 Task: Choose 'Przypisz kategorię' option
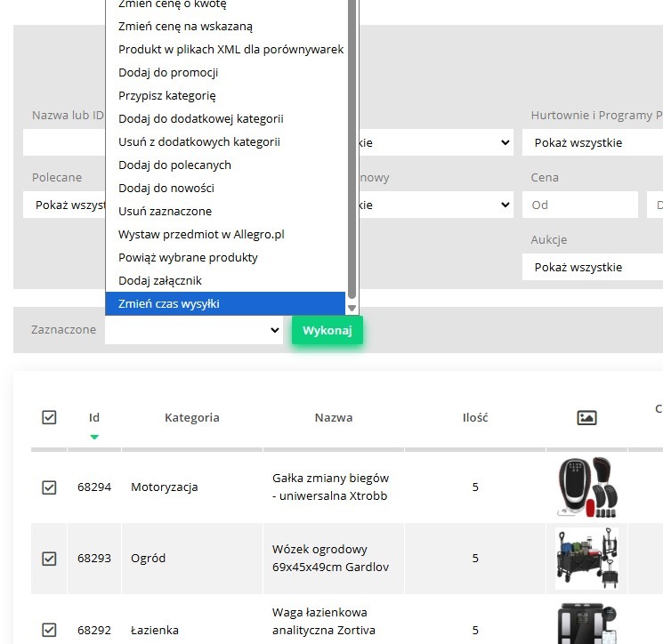point(167,95)
